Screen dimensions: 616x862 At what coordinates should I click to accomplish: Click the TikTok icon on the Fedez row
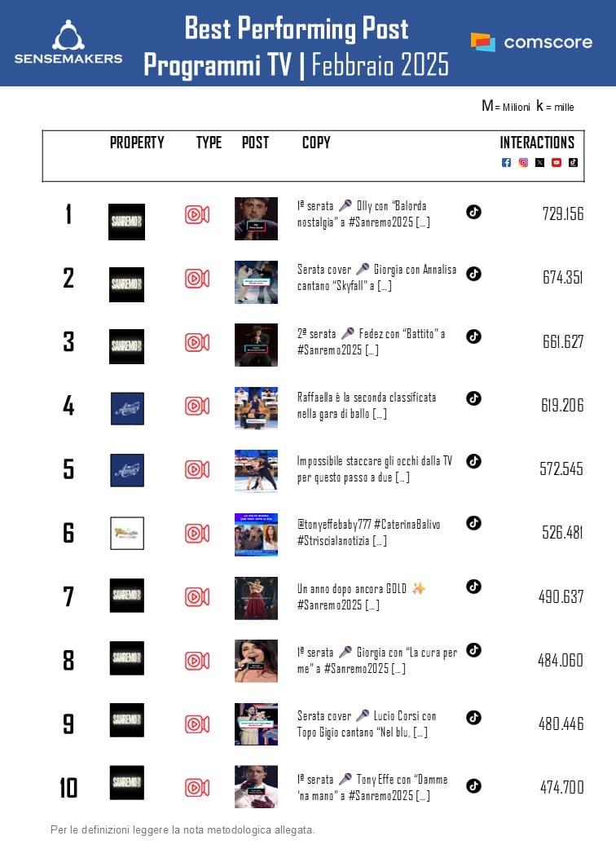point(473,336)
